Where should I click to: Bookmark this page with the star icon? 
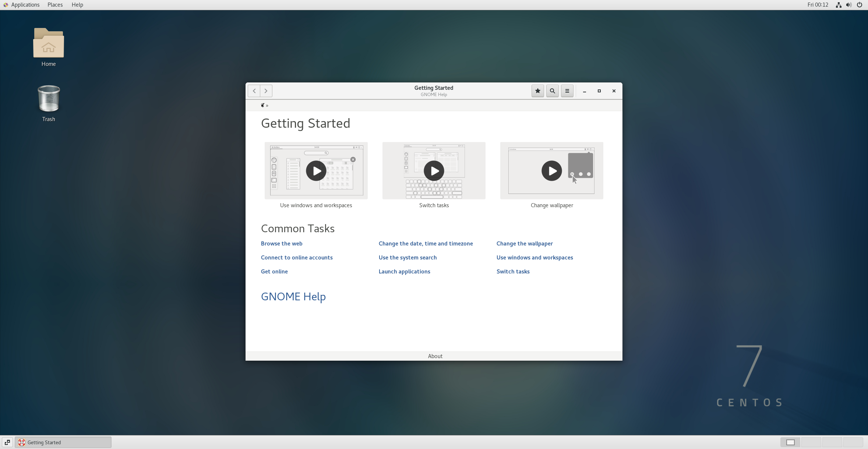pos(538,91)
